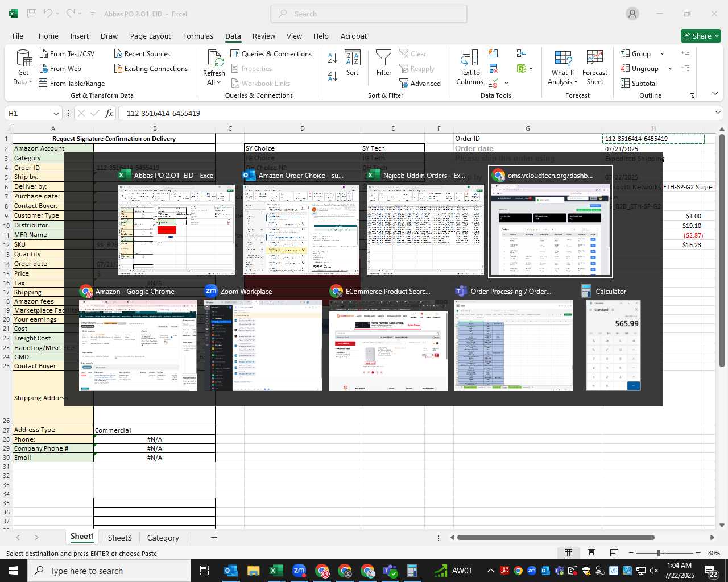Expand the formula bar
Screen dimensions: 728x582
click(x=717, y=113)
